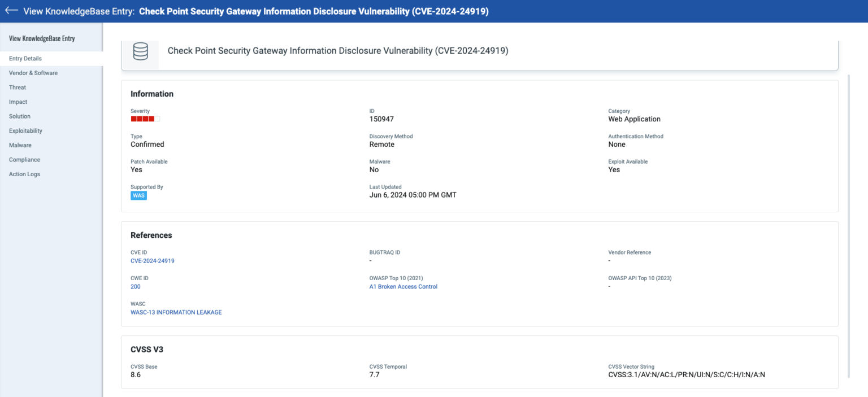View the Compliance section
868x397 pixels.
click(51, 160)
